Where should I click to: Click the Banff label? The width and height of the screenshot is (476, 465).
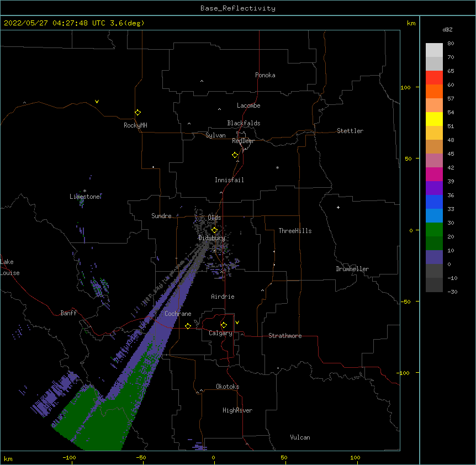click(x=68, y=313)
